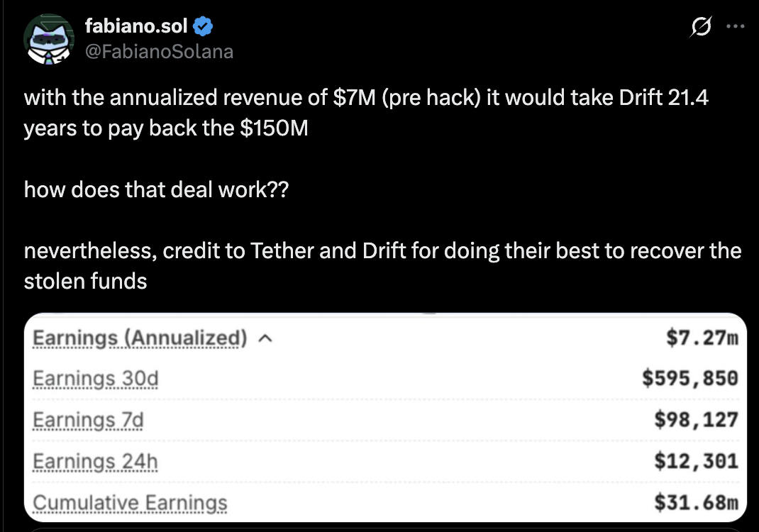Open the three-dot more options menu

[x=734, y=27]
